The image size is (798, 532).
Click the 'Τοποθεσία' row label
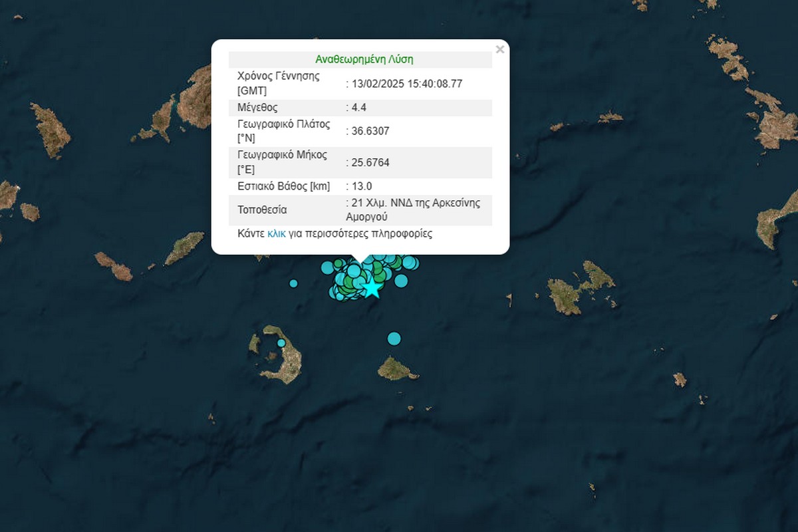click(262, 209)
